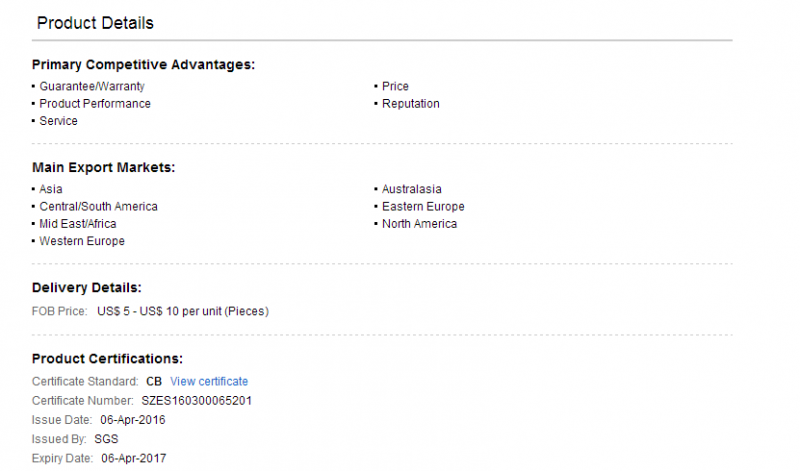Click the Mid East/Africa entry

click(78, 224)
